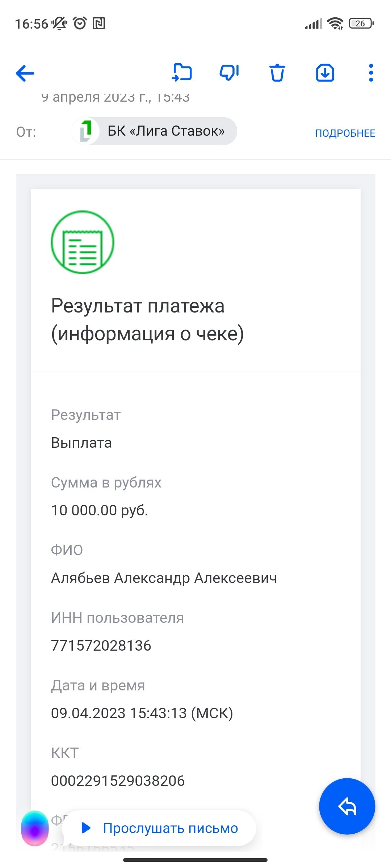Archive email with download-box icon
Screen dimensions: 391x868
[325, 73]
